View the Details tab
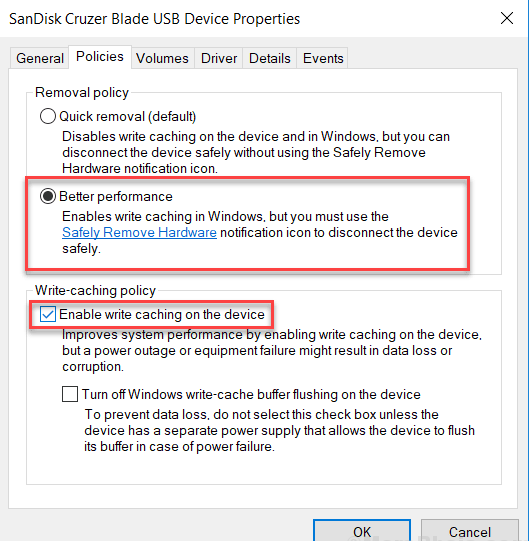 tap(270, 58)
